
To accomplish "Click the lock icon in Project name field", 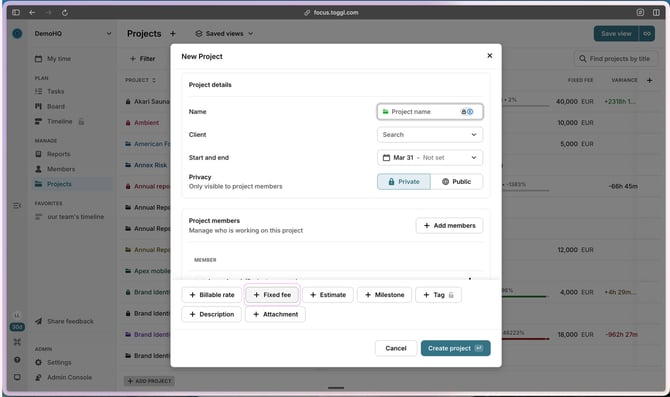I will click(x=463, y=112).
